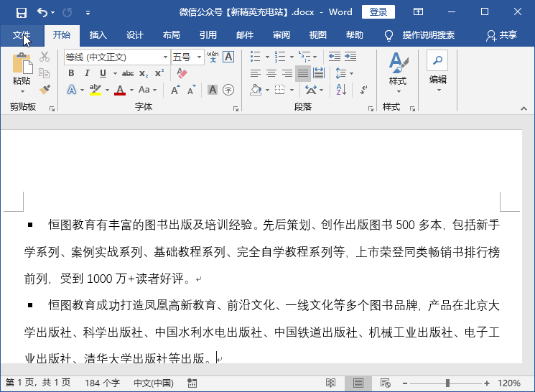535x392 pixels.
Task: Switch to Read Mode view in status bar
Action: (330, 383)
